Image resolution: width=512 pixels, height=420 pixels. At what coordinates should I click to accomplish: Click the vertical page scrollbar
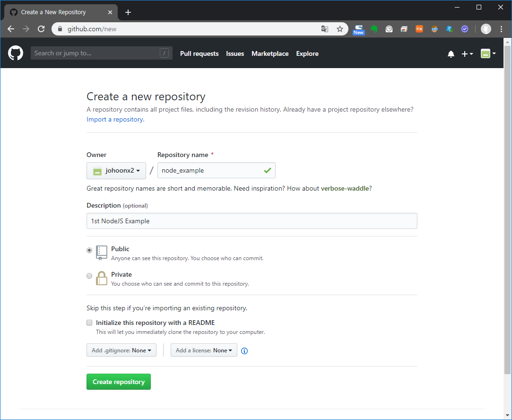click(507, 209)
